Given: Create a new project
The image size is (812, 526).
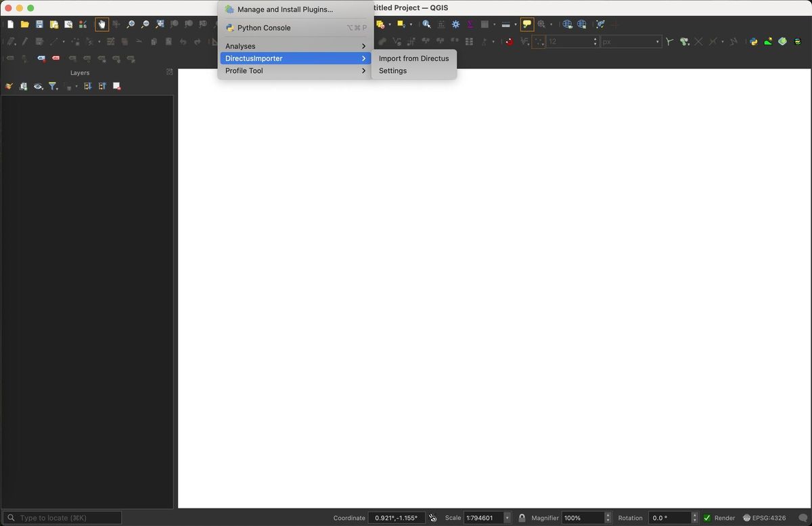Looking at the screenshot, I should pos(10,24).
